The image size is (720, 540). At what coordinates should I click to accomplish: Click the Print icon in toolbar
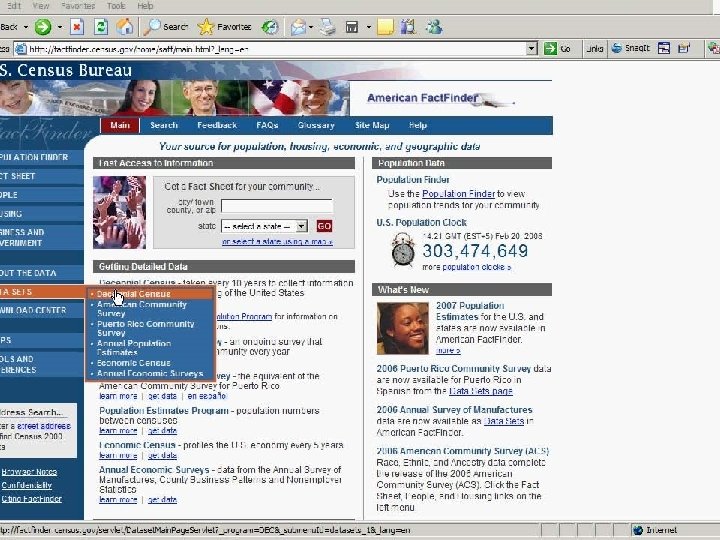(x=327, y=27)
